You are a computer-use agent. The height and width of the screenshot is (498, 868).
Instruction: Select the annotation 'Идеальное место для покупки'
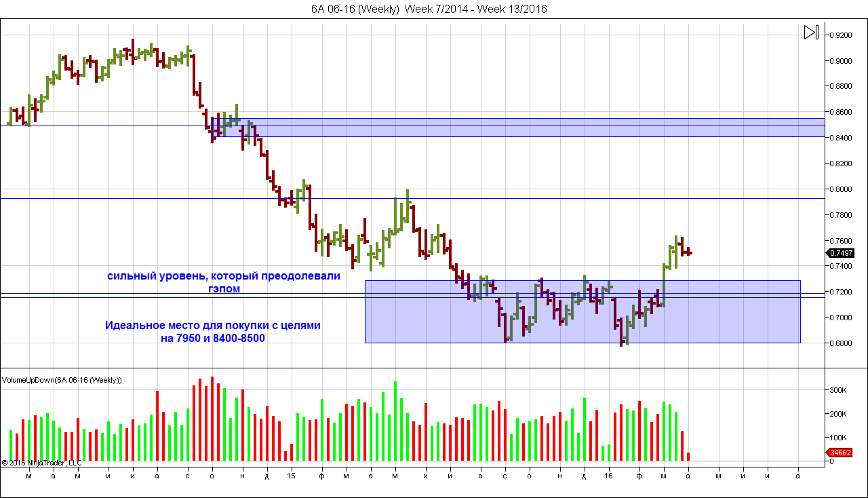213,332
